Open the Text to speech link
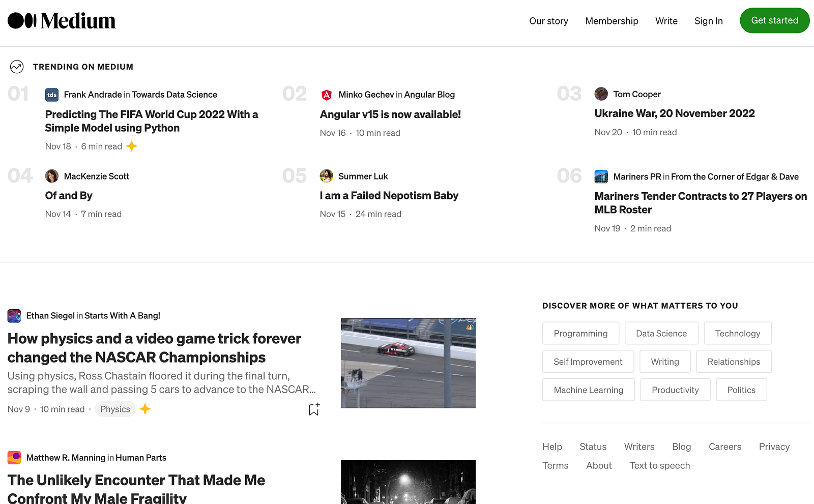Viewport: 814px width, 504px height. [x=660, y=465]
